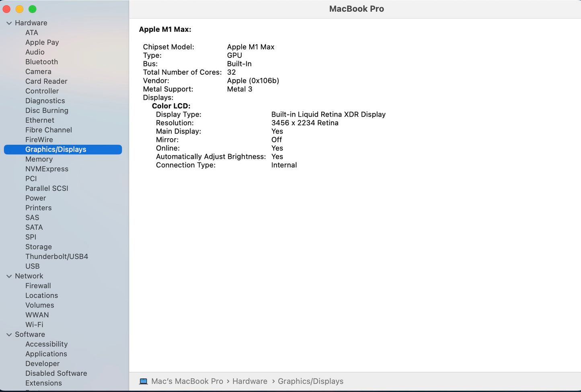Click Graphics/Displays in the path bar
581x392 pixels.
pyautogui.click(x=310, y=381)
